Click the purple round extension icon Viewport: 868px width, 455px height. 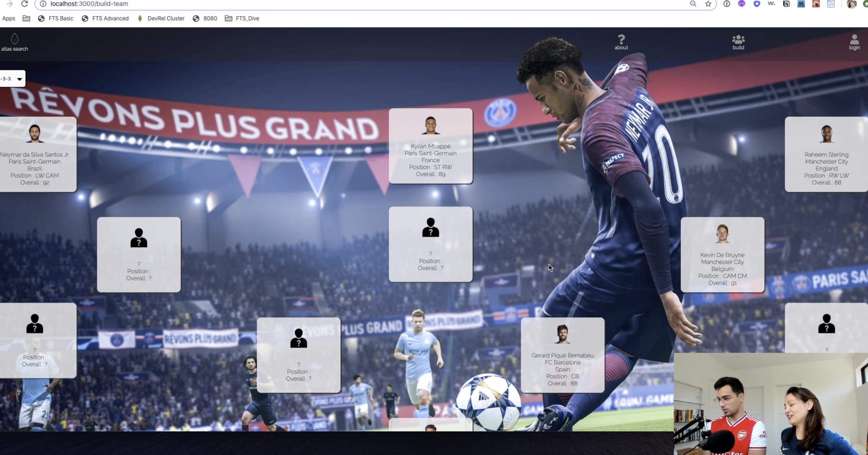pyautogui.click(x=742, y=4)
